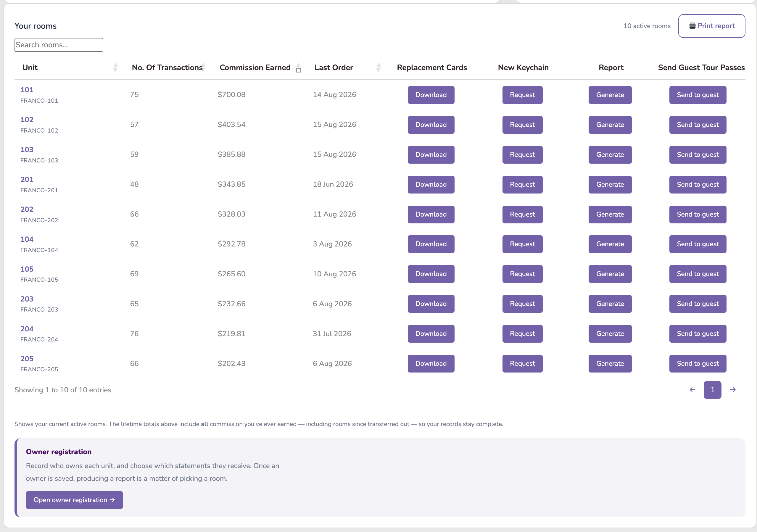Select page 1 in pagination
Viewport: 757px width, 532px height.
tap(712, 390)
